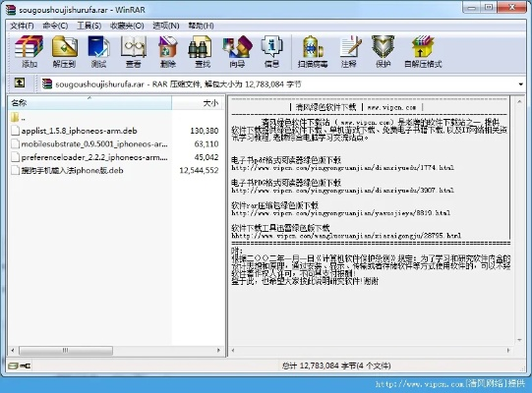Click the 添加 (Add) toolbar icon
Screen dimensions: 532x393
click(30, 51)
